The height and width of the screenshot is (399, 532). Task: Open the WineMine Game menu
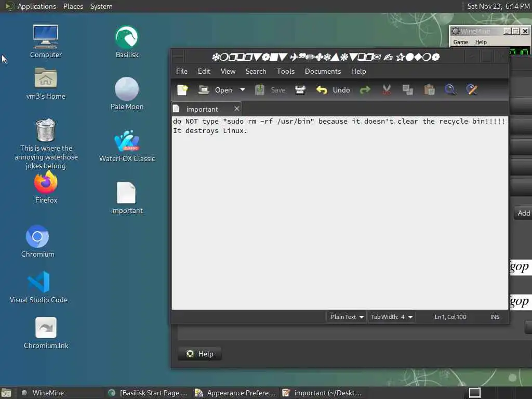[460, 42]
